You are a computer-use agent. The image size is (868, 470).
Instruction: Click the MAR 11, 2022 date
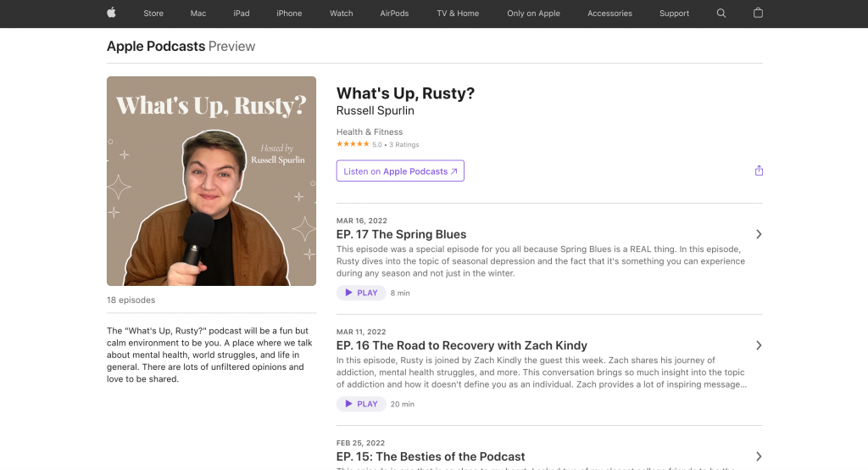click(x=361, y=332)
